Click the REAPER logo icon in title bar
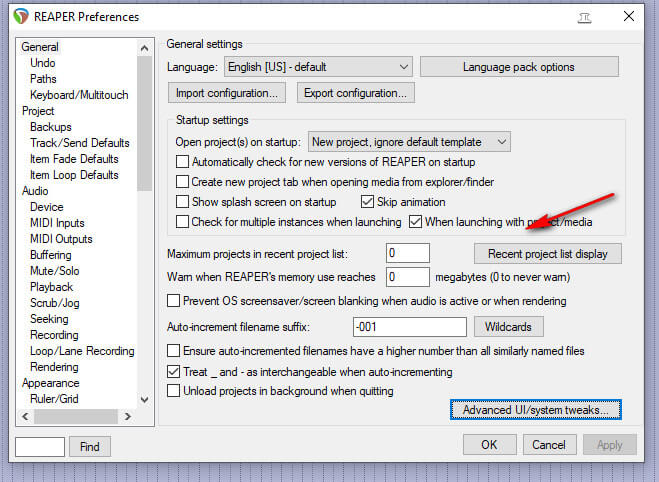This screenshot has width=659, height=482. (x=21, y=16)
